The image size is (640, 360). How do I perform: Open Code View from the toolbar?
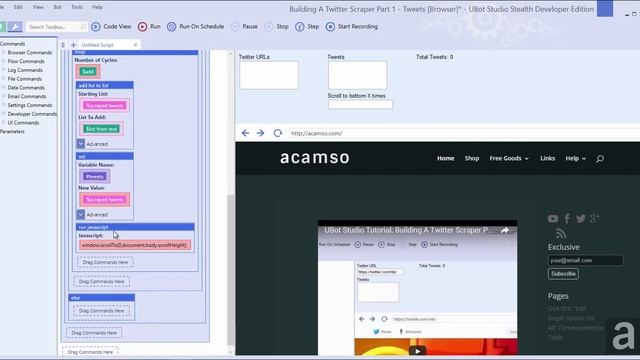pos(111,27)
